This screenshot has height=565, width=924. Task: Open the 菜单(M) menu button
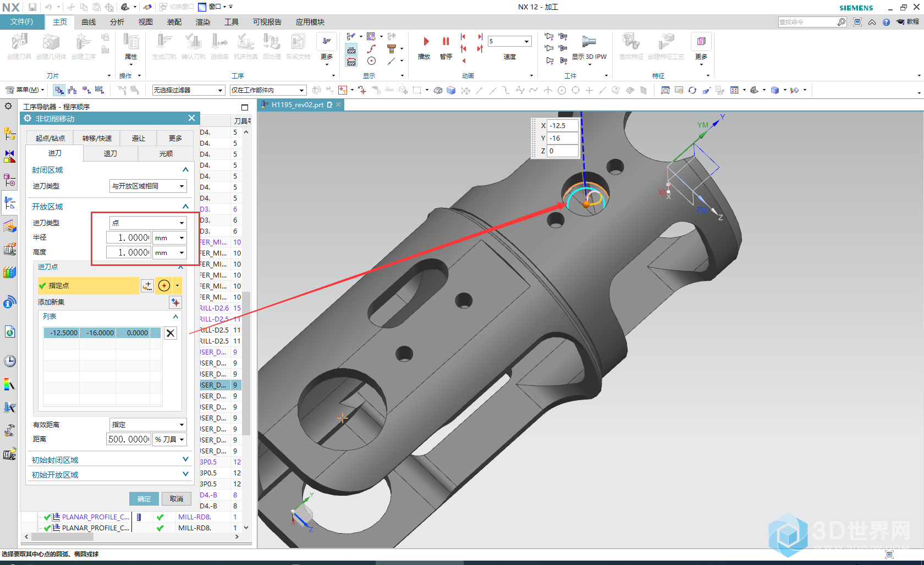[24, 90]
